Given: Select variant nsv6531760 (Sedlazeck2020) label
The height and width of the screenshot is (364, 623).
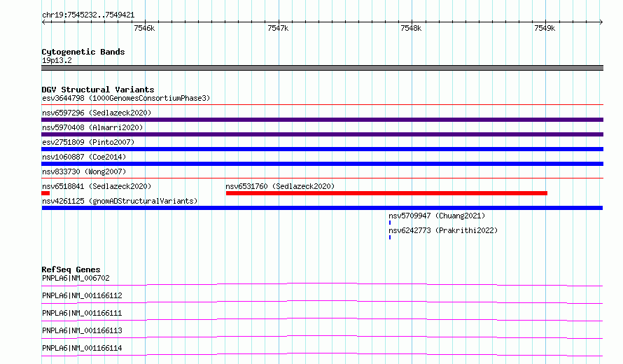Looking at the screenshot, I should (280, 186).
